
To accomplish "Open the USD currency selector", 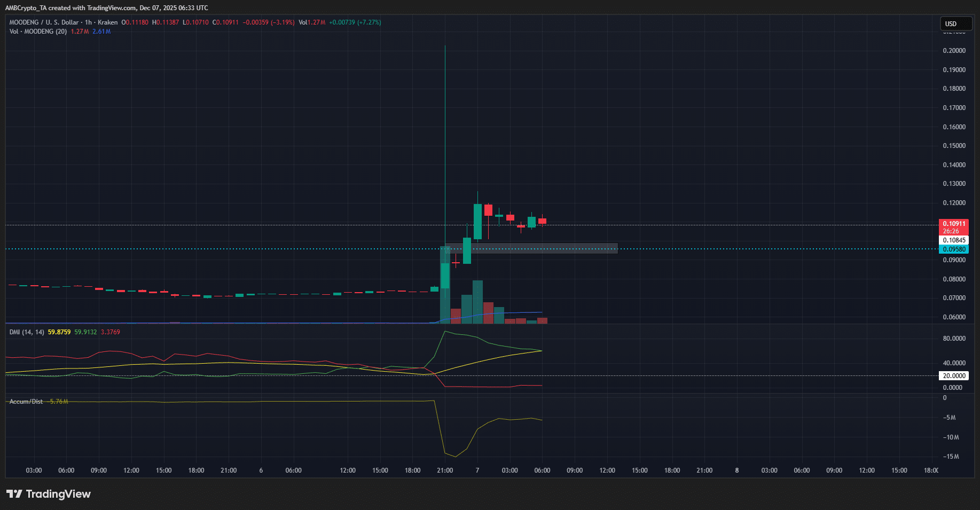I will [x=955, y=23].
